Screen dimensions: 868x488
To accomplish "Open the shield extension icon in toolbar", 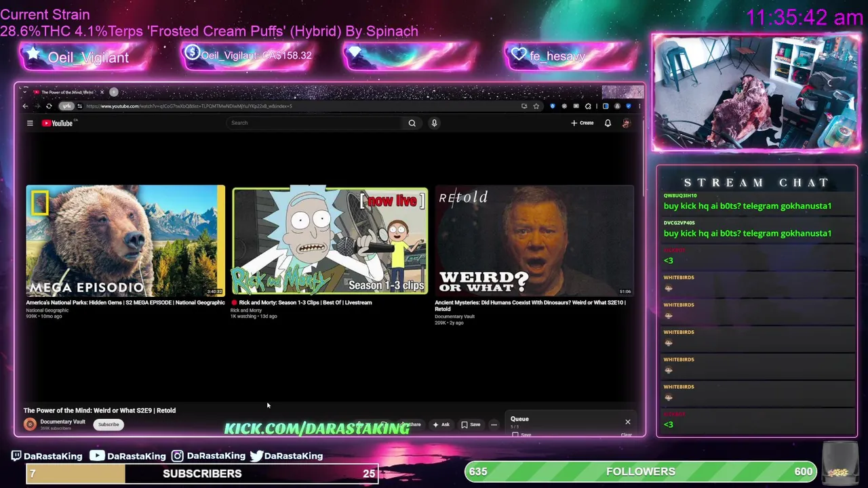I will tap(553, 106).
